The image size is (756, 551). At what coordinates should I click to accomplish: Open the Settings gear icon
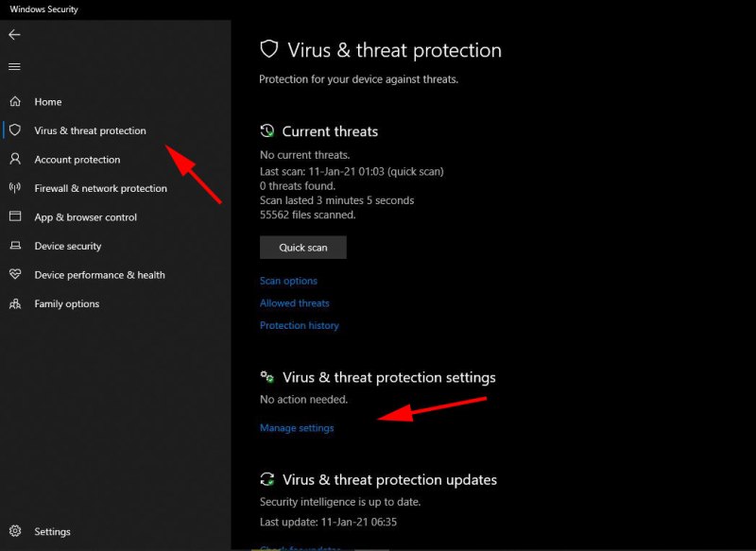tap(15, 531)
